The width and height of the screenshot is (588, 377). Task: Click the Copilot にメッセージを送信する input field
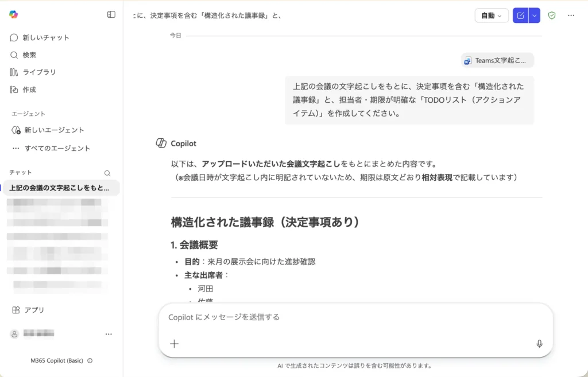(x=355, y=317)
